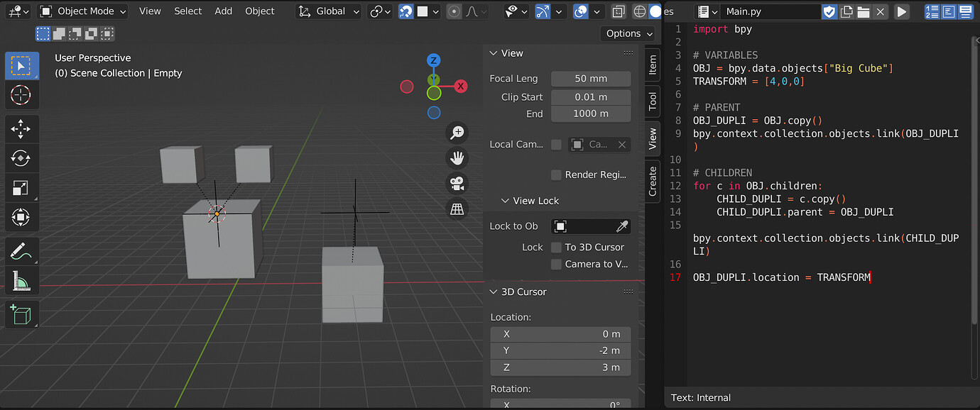Image resolution: width=980 pixels, height=410 pixels.
Task: Collapse the View Lock subpanel
Action: [x=506, y=201]
